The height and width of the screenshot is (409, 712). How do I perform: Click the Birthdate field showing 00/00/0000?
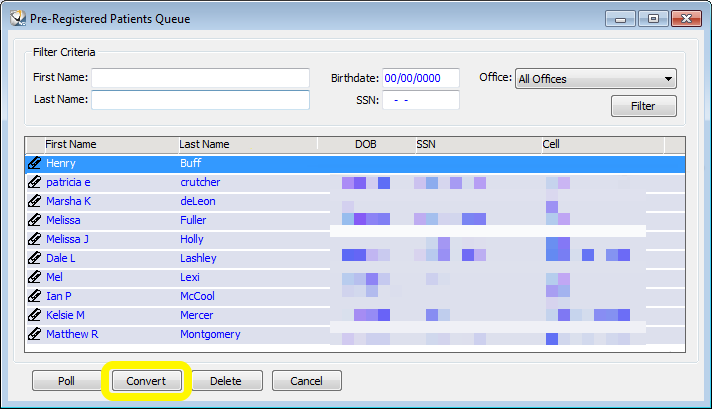420,78
